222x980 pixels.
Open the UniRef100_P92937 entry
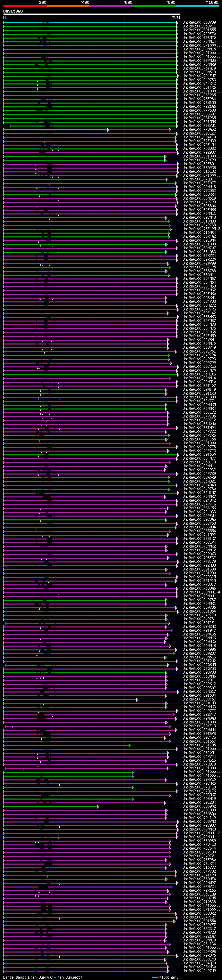[199, 153]
